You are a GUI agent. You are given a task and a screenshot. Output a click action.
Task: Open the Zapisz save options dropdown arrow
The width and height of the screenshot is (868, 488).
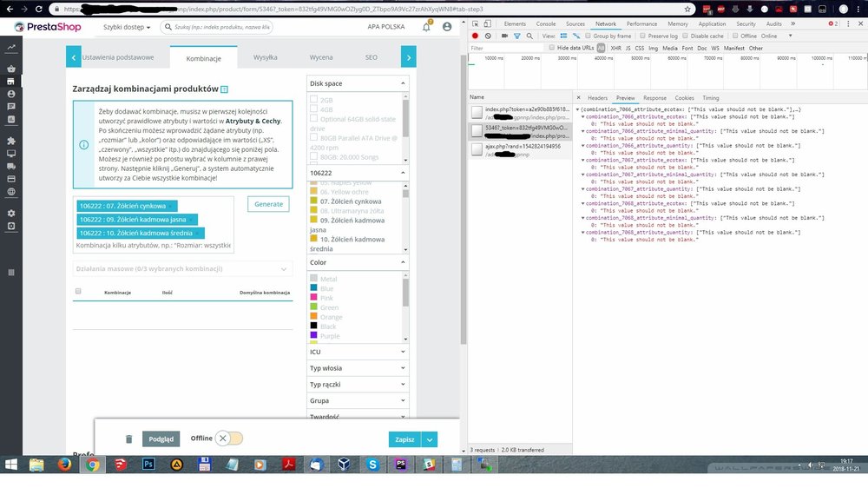click(x=430, y=439)
